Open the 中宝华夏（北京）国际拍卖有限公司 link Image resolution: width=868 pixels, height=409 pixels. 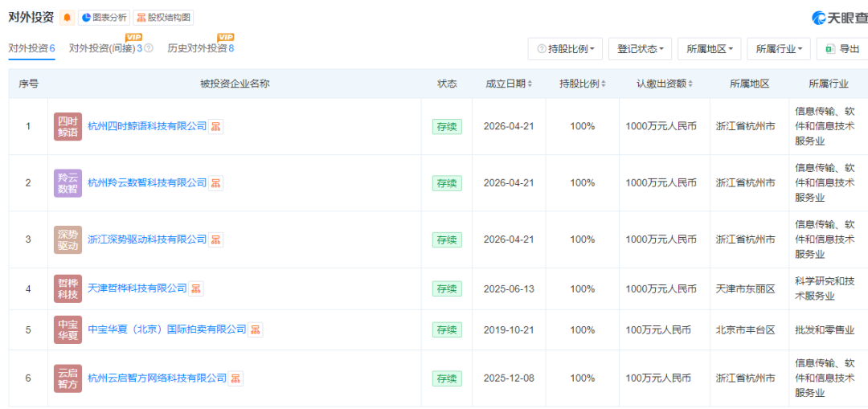coord(167,329)
